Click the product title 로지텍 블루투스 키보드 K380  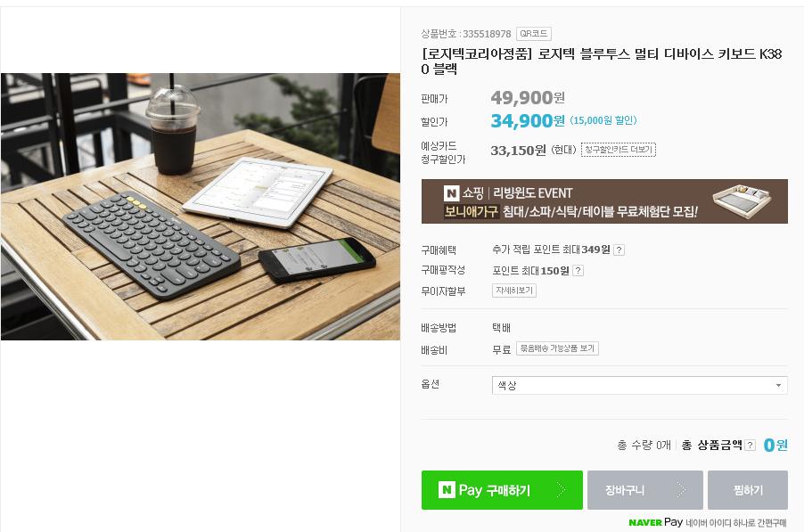(x=602, y=61)
